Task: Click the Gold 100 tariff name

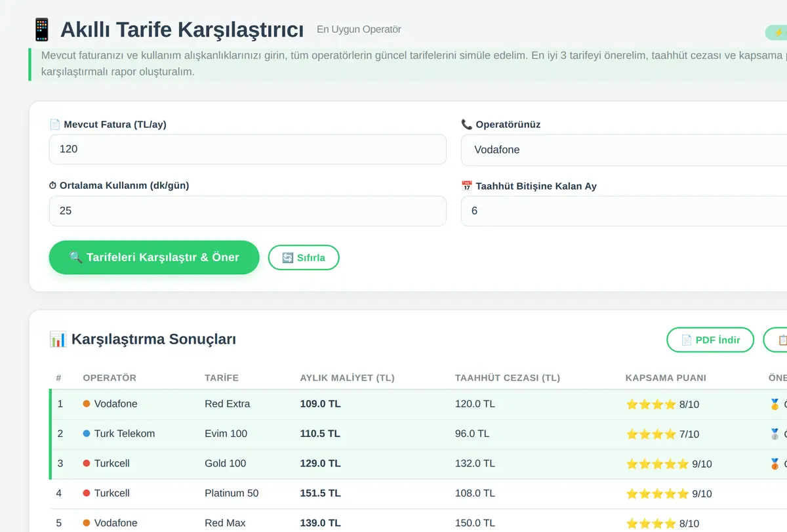Action: point(226,464)
